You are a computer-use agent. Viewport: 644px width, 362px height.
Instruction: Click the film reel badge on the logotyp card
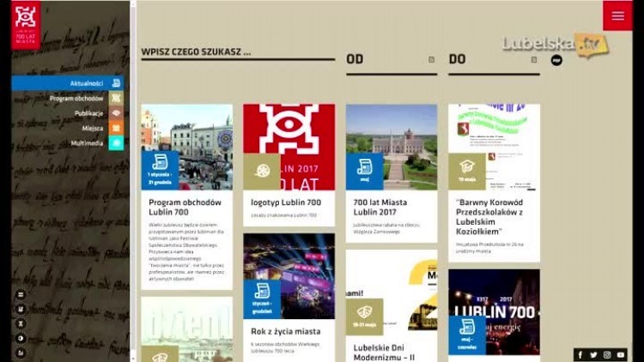262,172
